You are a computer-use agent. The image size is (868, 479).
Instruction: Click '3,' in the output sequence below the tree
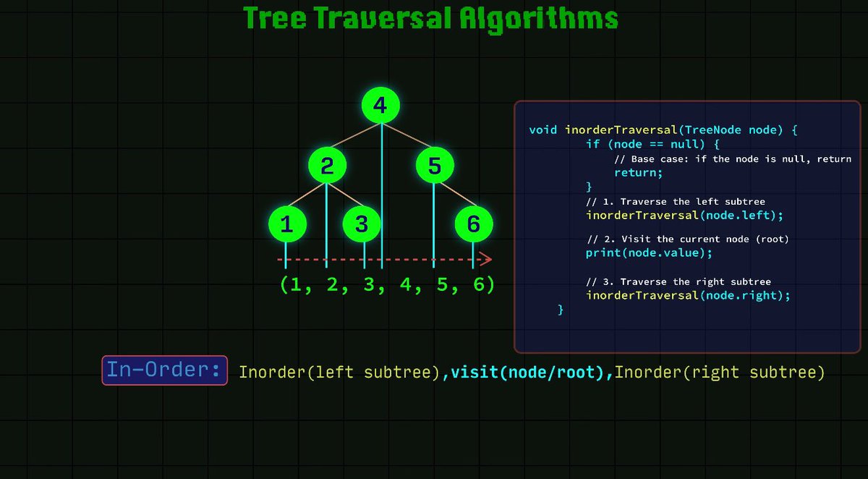(374, 285)
